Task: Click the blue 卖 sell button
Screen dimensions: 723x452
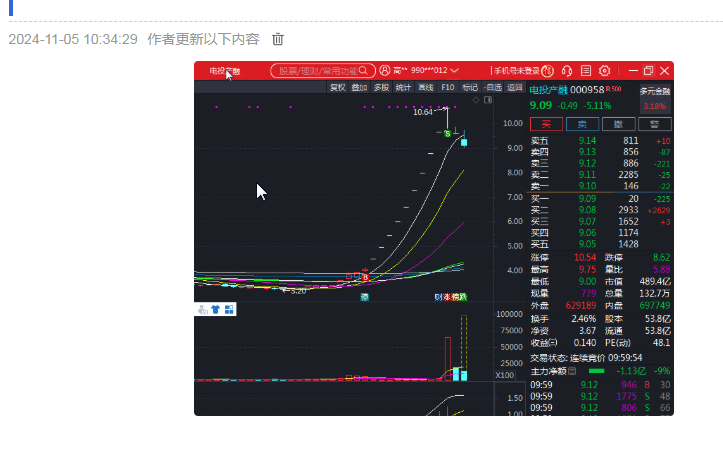Action: [582, 124]
